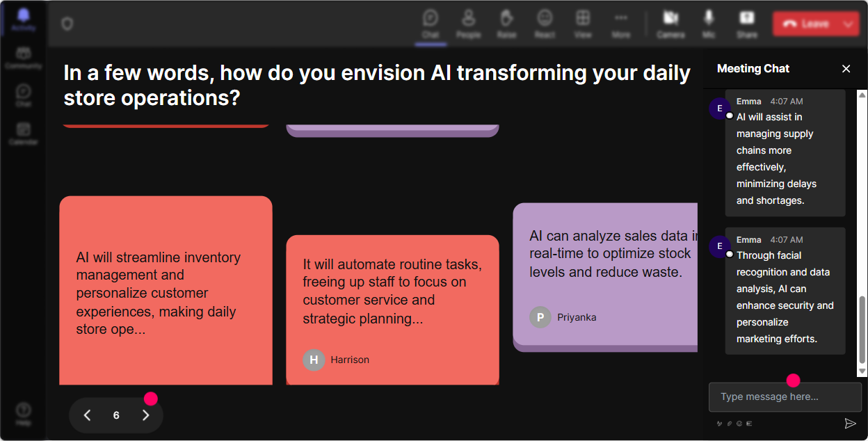Click the chat scrollbar down arrow

coord(862,371)
